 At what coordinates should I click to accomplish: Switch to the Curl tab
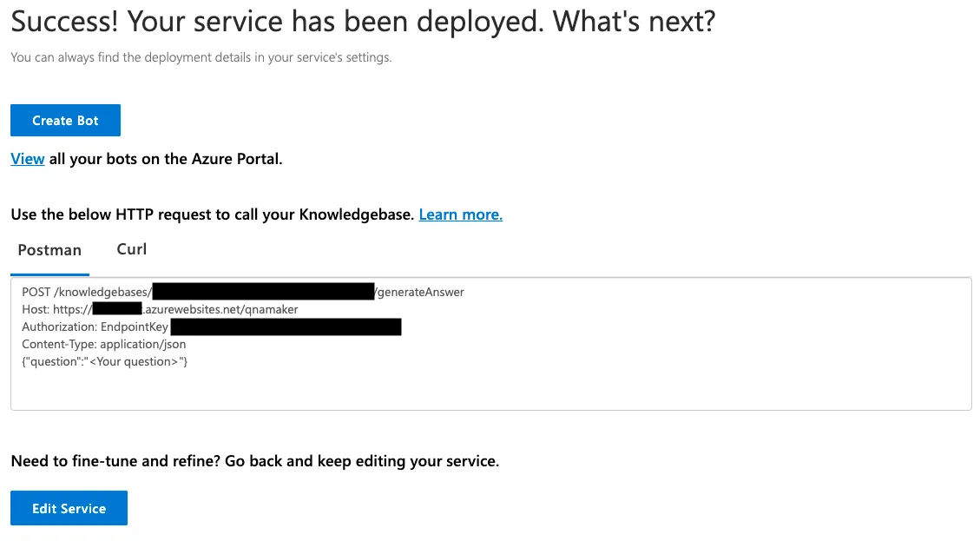tap(132, 249)
